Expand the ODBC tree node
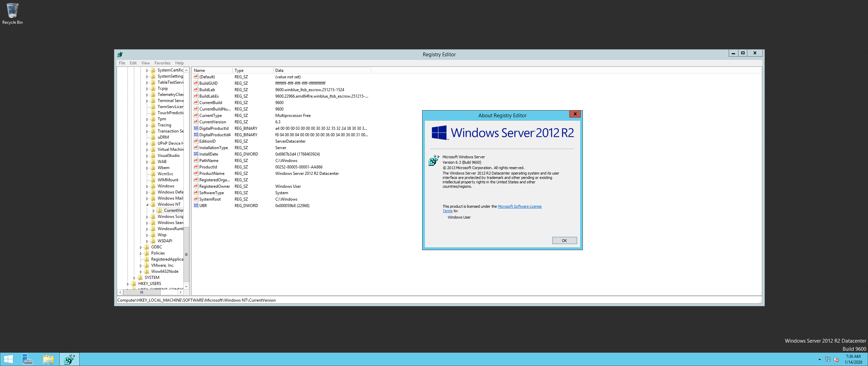This screenshot has width=868, height=366. [x=141, y=247]
